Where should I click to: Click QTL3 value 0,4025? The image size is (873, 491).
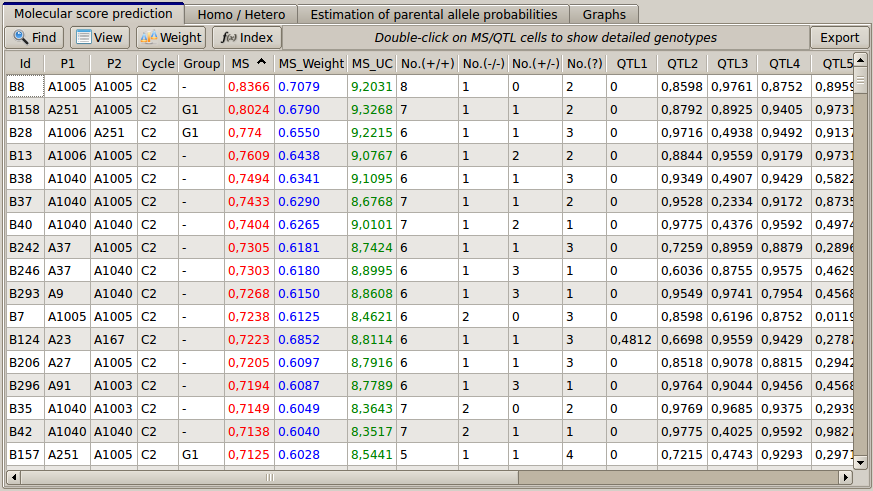(732, 431)
